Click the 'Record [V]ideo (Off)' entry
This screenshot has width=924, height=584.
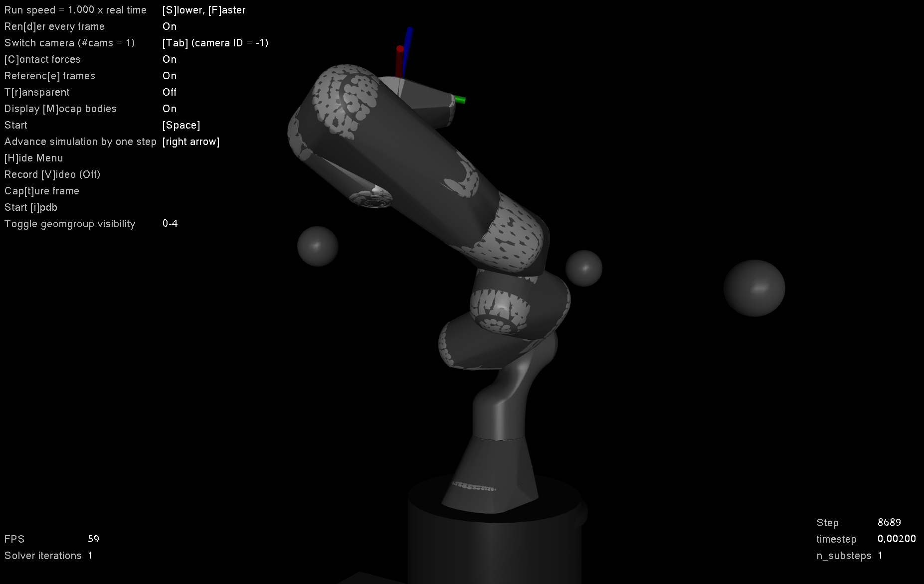[x=52, y=174]
